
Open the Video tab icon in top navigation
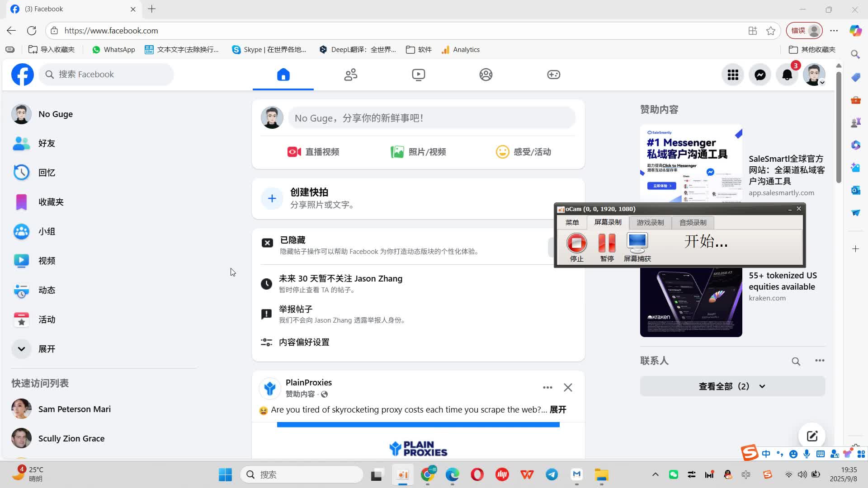coord(418,75)
